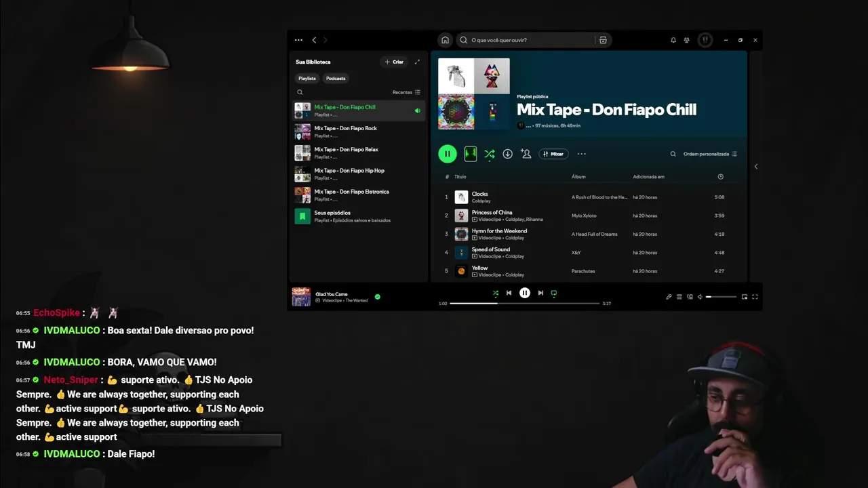
Task: Search within Sua Biblioteca
Action: point(300,92)
